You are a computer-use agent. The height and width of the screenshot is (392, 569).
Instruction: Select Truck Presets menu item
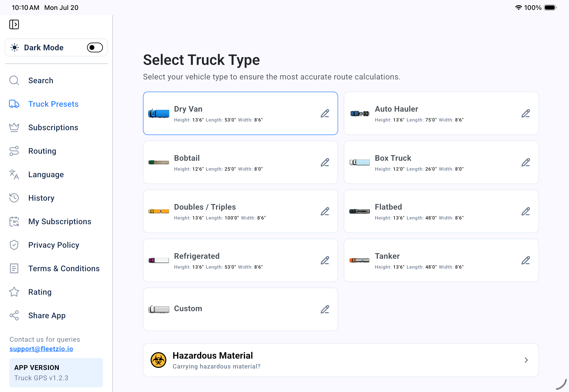click(x=56, y=104)
